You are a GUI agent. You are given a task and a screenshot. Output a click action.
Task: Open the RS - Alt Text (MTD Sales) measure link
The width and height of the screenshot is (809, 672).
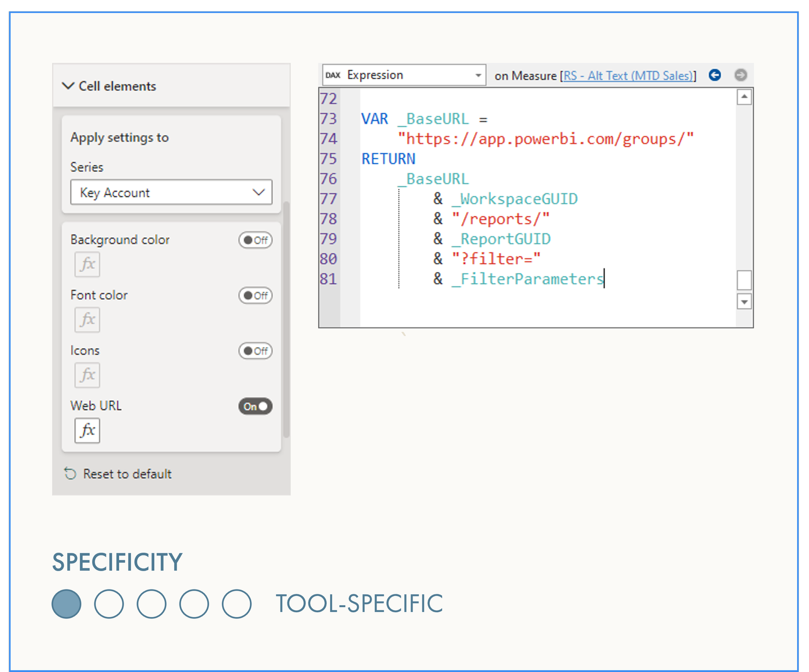click(x=628, y=76)
